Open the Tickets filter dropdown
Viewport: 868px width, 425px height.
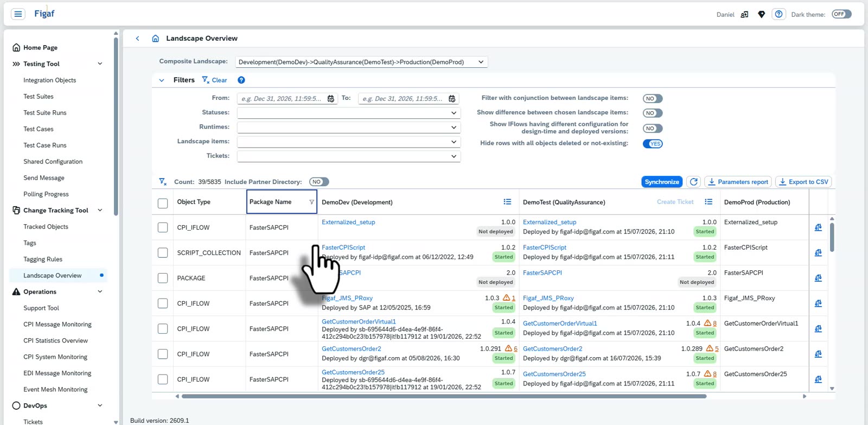(349, 156)
